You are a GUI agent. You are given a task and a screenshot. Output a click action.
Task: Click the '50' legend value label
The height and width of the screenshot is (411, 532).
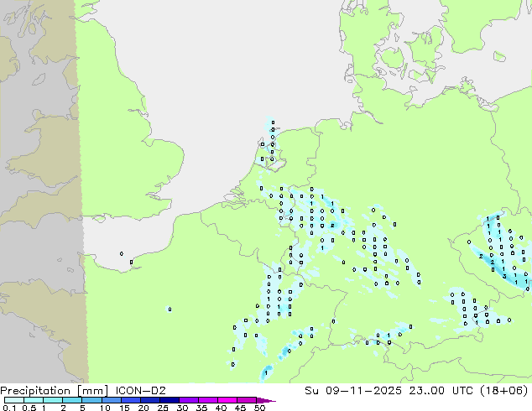[259, 408]
